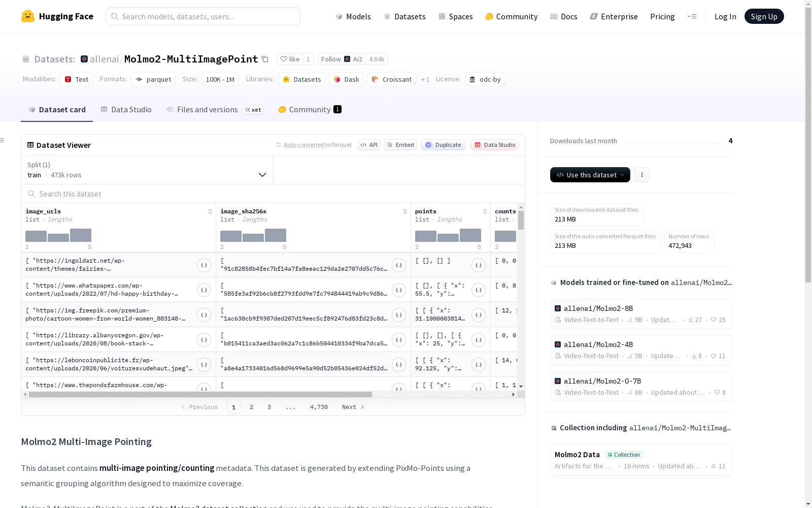Expand the image_urls cell for whatspaper.com row
812x508 pixels.
tap(204, 290)
